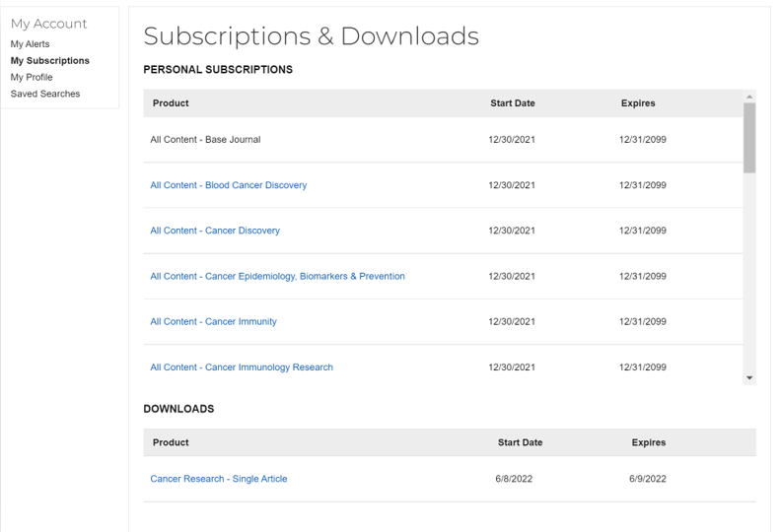The height and width of the screenshot is (532, 780).
Task: Open All Content - Cancer Immunology Research
Action: [242, 367]
